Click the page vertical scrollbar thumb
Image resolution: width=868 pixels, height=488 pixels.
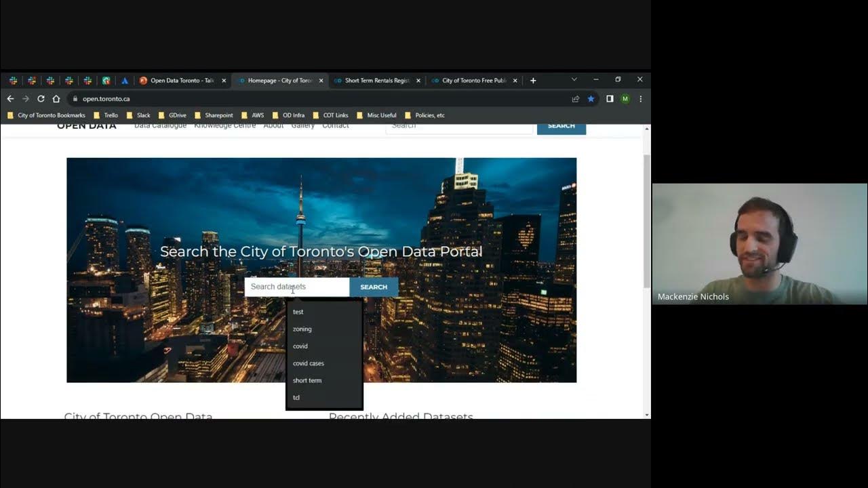646,220
